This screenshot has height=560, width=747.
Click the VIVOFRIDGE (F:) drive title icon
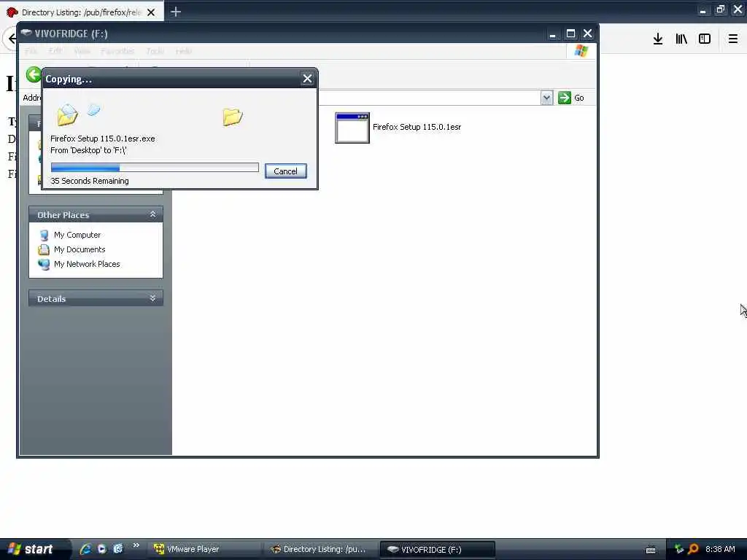point(26,34)
